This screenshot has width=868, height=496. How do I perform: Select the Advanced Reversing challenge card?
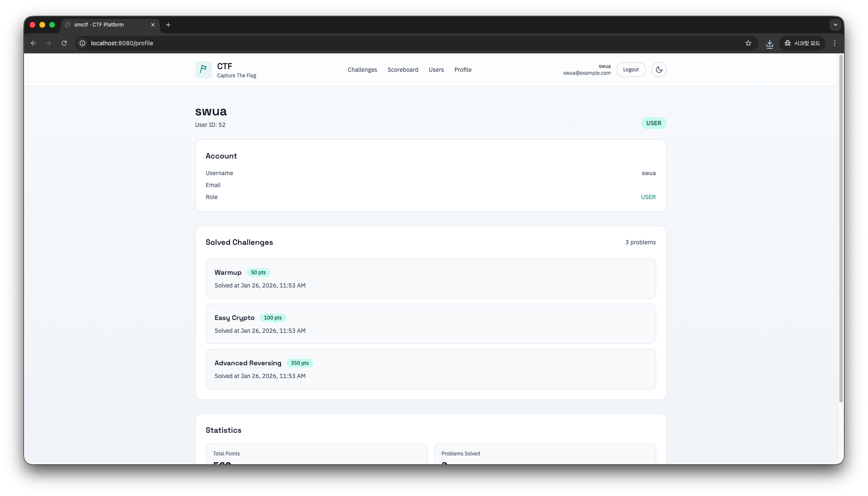[430, 369]
